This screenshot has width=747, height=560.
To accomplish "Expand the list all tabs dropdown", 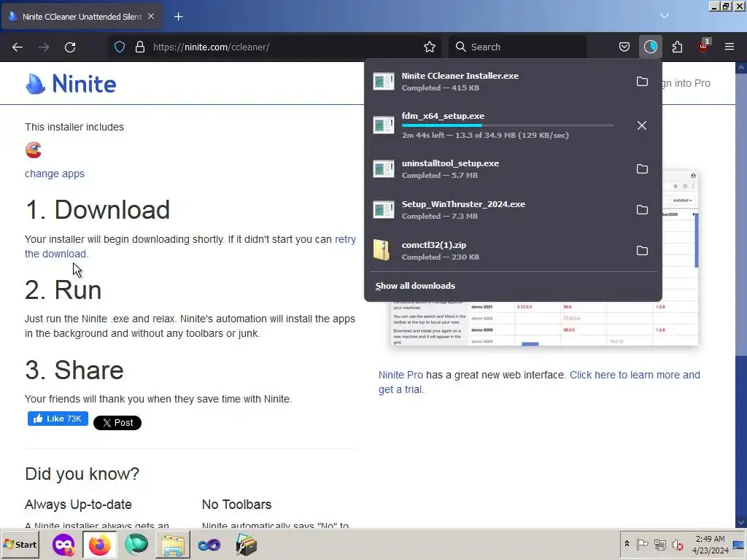I will pyautogui.click(x=665, y=16).
